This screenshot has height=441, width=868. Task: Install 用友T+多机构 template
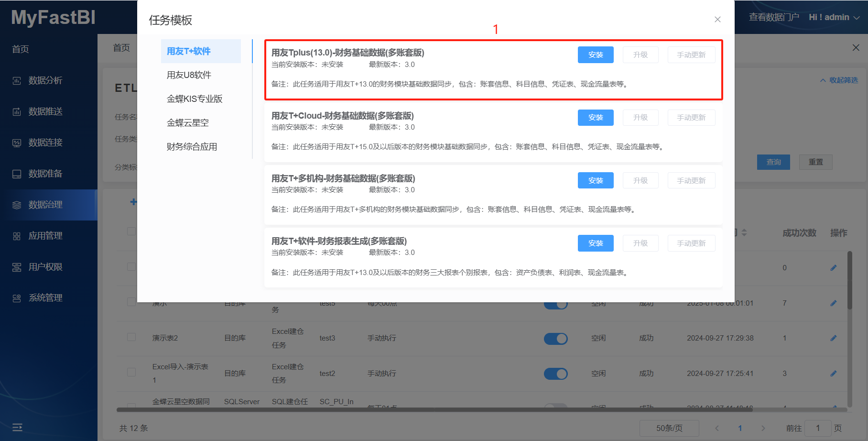point(596,180)
